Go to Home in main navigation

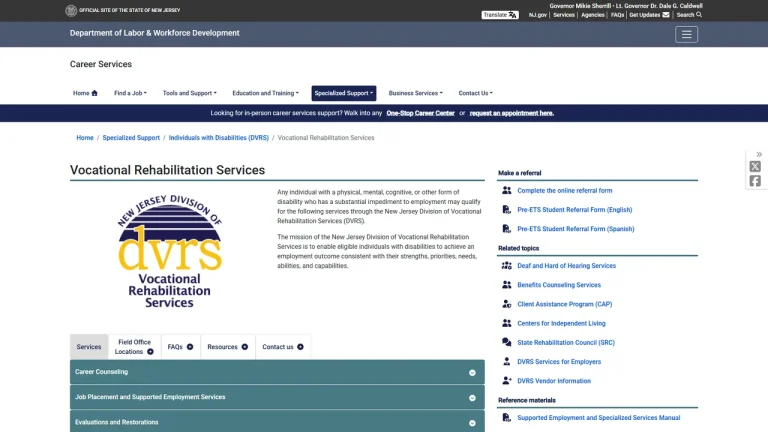pos(85,93)
